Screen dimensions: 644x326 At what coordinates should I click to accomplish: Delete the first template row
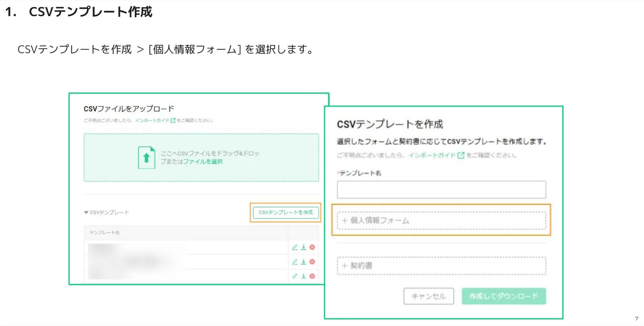point(312,247)
